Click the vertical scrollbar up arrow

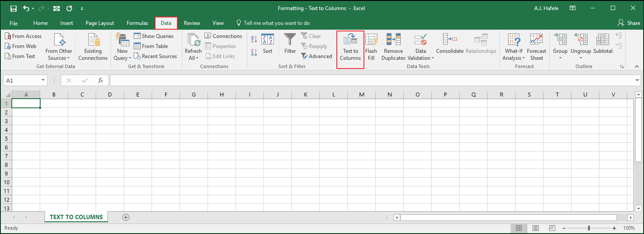pyautogui.click(x=638, y=95)
